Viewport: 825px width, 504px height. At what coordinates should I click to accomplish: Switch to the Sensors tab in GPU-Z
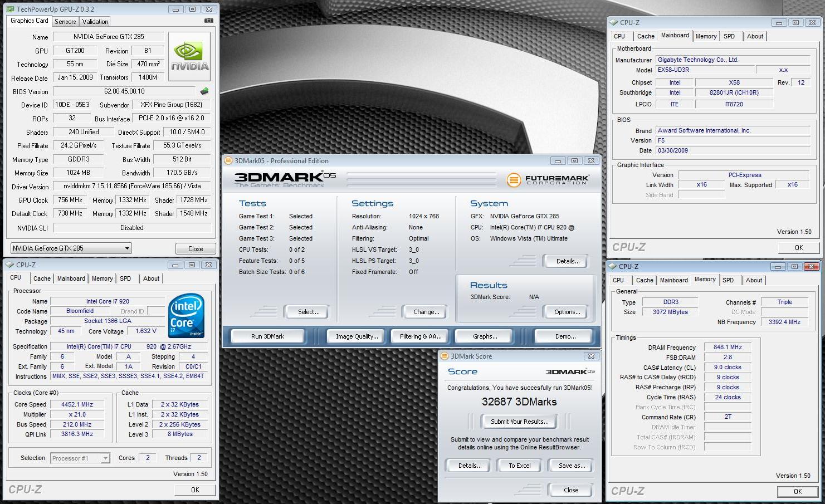tap(65, 22)
